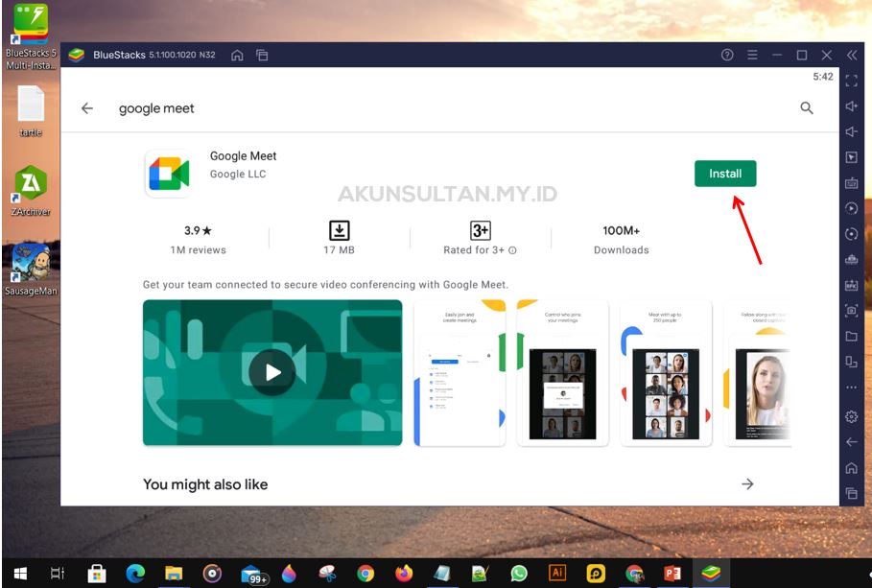Click the 'You might also like' heading
The height and width of the screenshot is (588, 872).
205,484
